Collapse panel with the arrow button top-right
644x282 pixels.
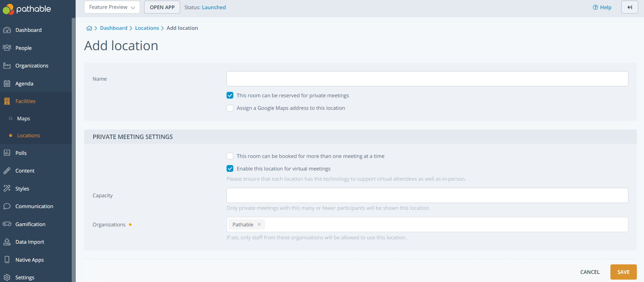(x=630, y=7)
